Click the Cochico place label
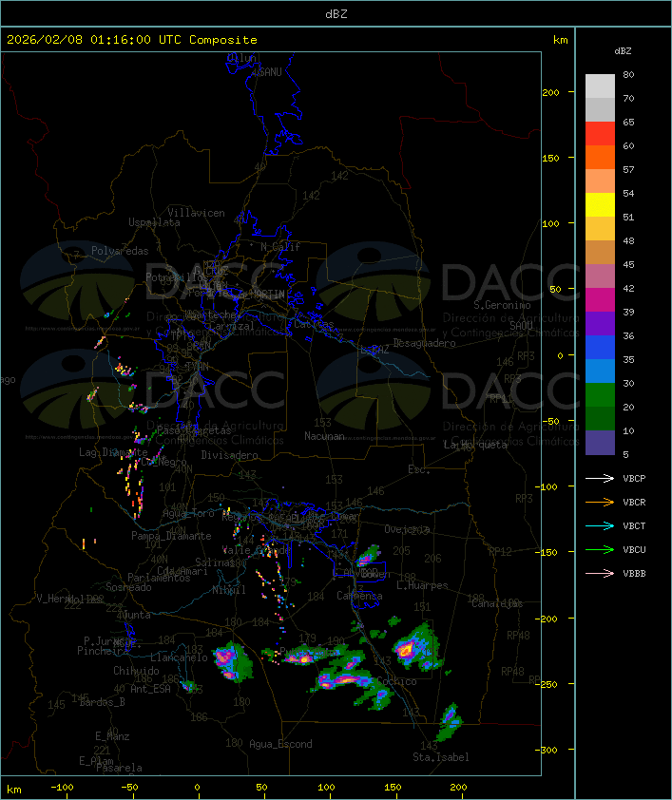The image size is (672, 800). [x=396, y=681]
